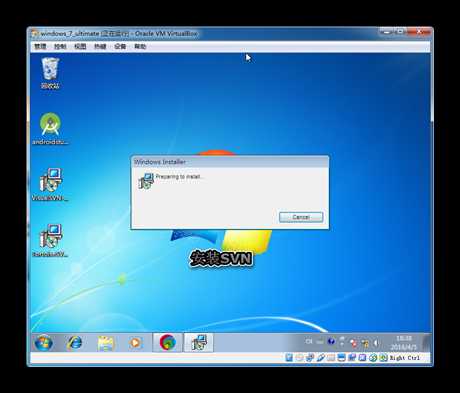Select the Android Studio desktop icon
The image size is (460, 393).
tap(50, 129)
